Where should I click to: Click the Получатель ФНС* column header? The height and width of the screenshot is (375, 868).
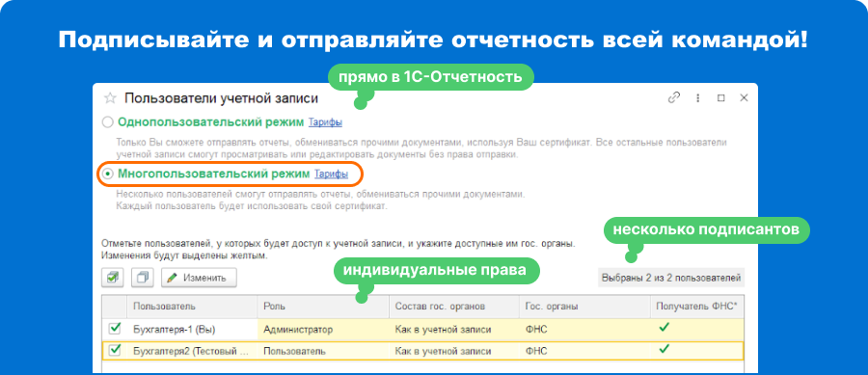tap(696, 306)
